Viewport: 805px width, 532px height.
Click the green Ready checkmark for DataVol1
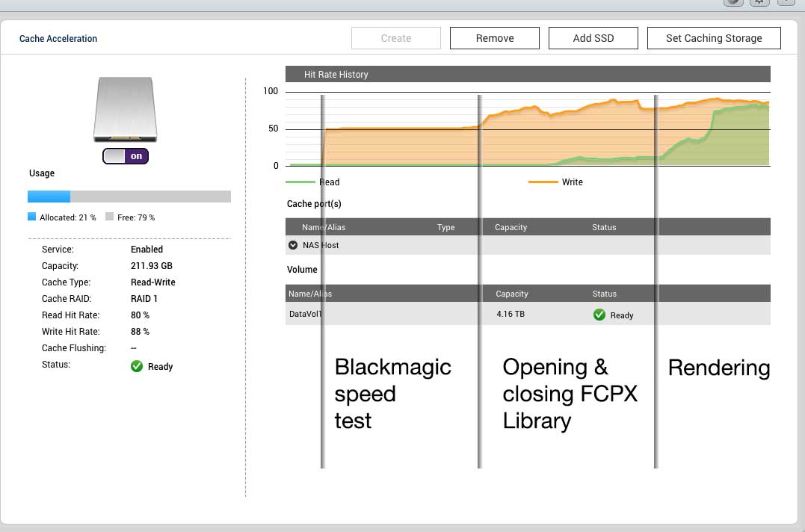(599, 315)
